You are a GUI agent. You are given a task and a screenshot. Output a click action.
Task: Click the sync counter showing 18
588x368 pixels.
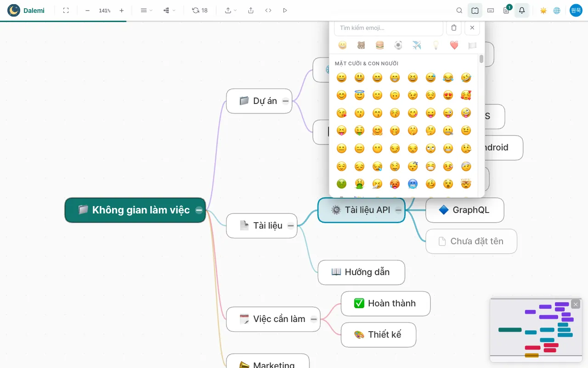(x=200, y=10)
